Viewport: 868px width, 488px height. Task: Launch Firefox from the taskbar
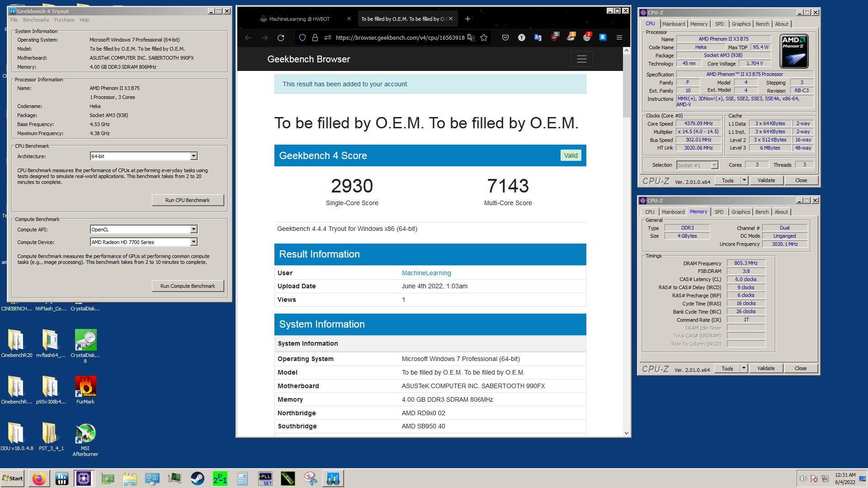[x=39, y=479]
